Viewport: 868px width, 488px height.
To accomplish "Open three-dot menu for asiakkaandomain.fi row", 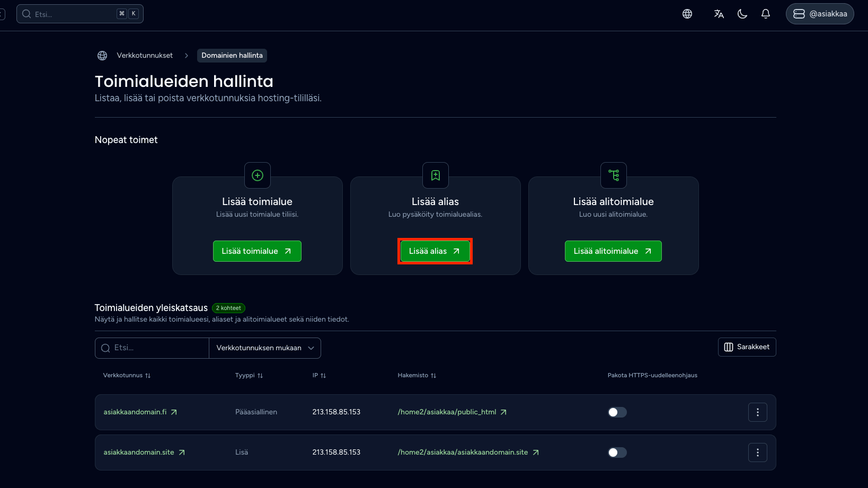I will pyautogui.click(x=757, y=412).
